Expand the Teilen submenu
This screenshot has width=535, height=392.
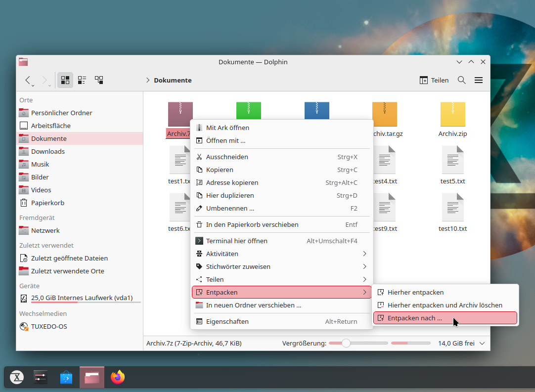[x=282, y=280]
